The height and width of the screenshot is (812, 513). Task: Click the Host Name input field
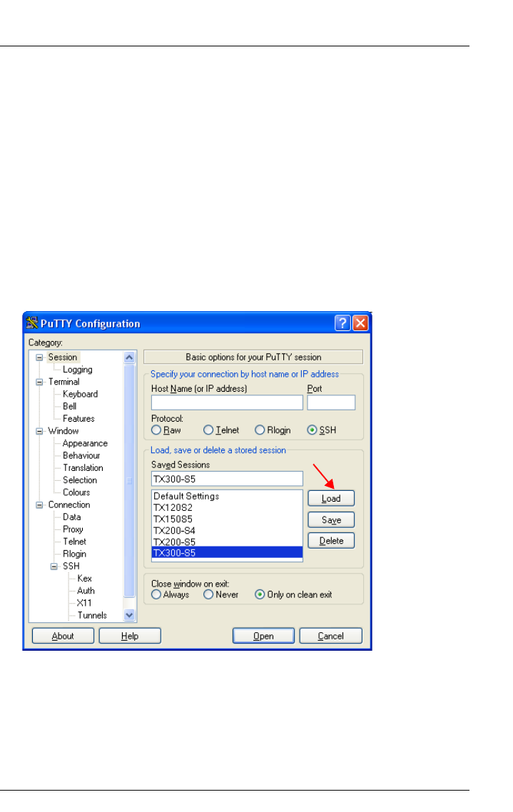click(x=228, y=403)
